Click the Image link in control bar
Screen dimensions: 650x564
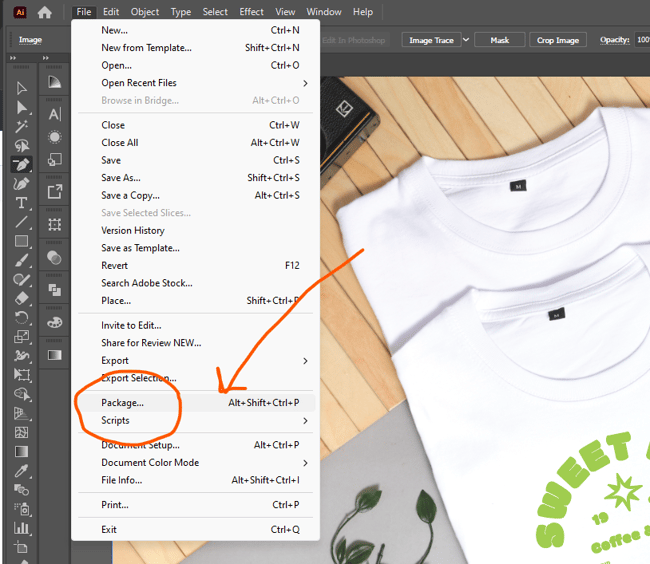30,40
